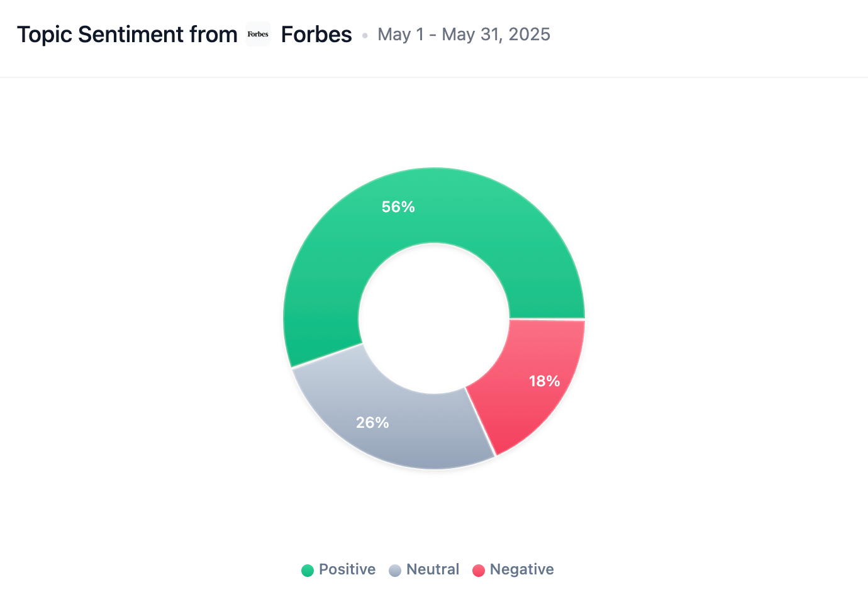
Task: Click the 18% value label
Action: point(544,381)
